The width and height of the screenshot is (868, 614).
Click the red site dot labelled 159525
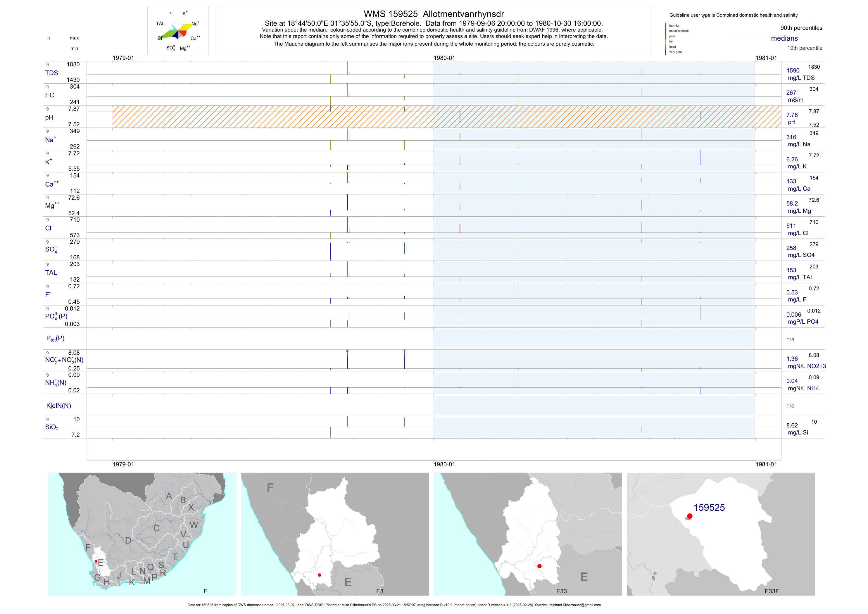tap(690, 516)
